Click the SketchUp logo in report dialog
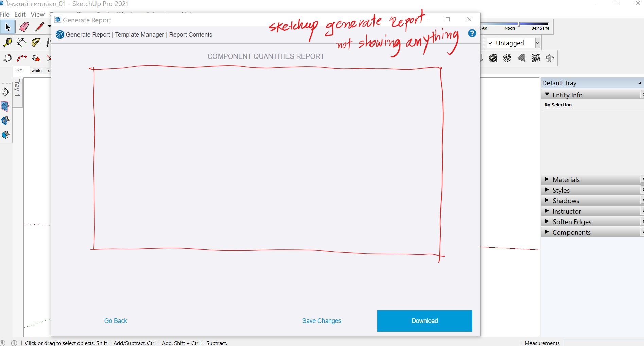 [60, 35]
